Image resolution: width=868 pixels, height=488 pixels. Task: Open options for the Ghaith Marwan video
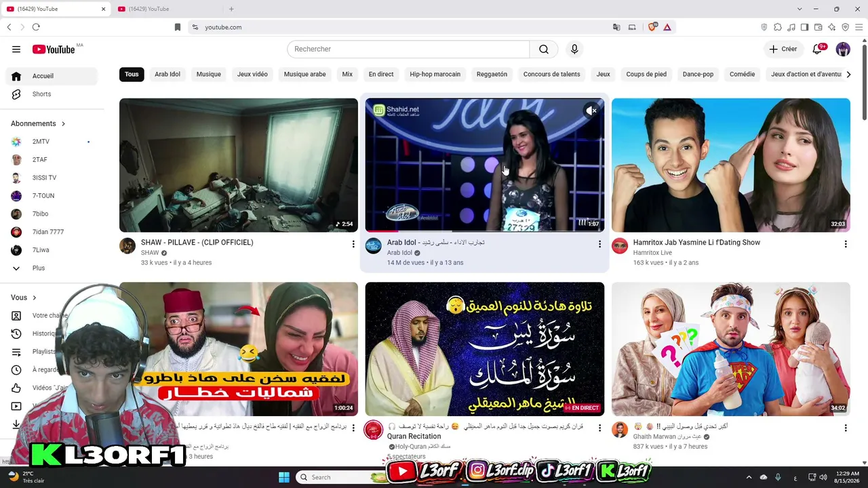click(845, 428)
